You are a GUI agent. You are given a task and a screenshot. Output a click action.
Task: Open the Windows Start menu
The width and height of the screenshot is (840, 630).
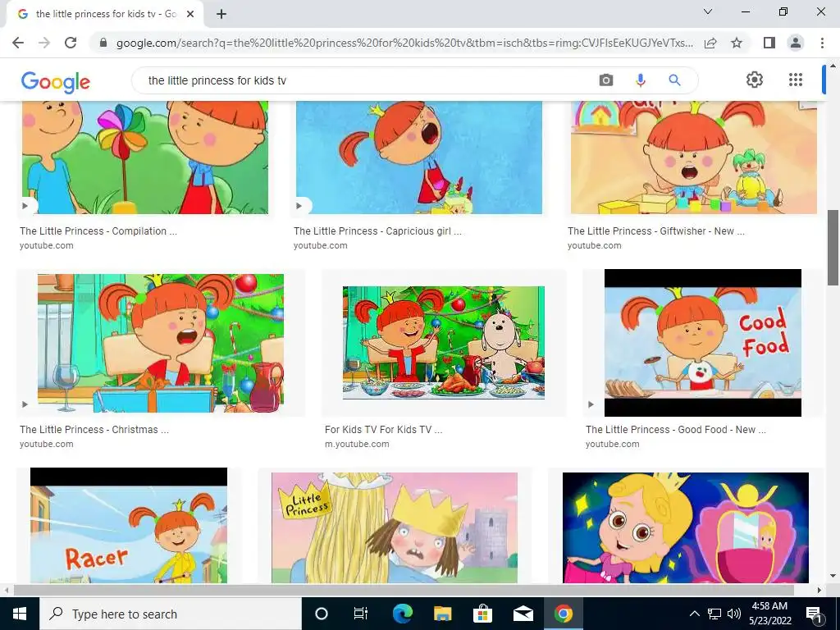pyautogui.click(x=20, y=614)
